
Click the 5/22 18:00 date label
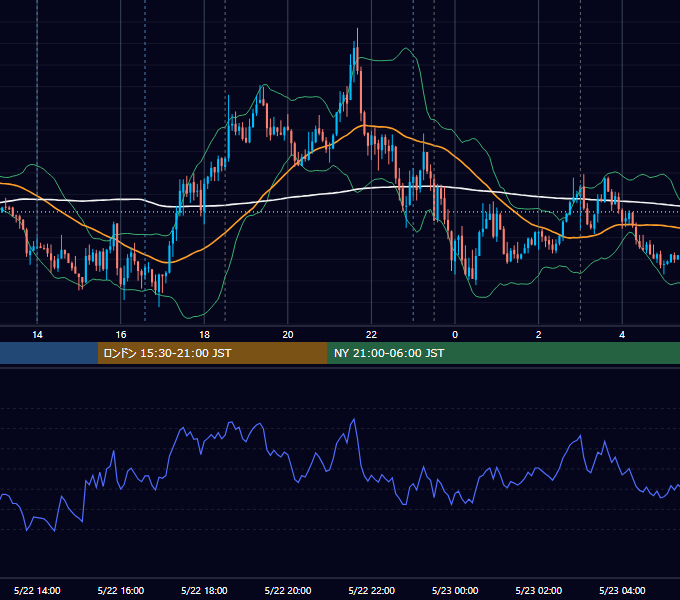point(204,590)
